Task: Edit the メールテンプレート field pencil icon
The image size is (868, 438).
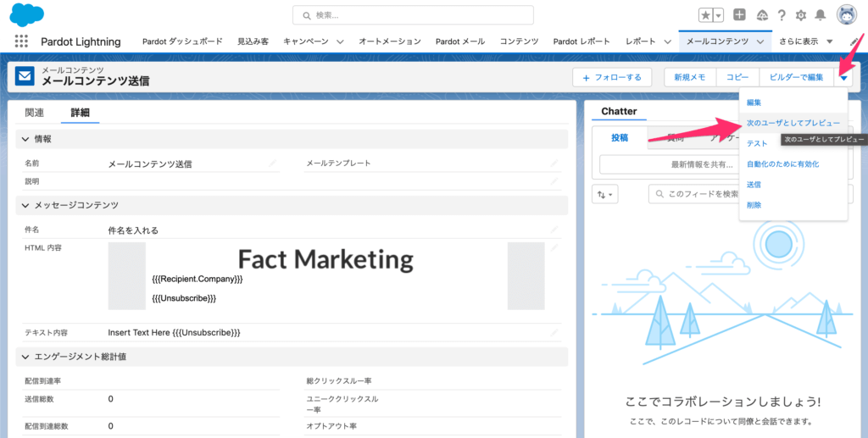Action: point(554,164)
